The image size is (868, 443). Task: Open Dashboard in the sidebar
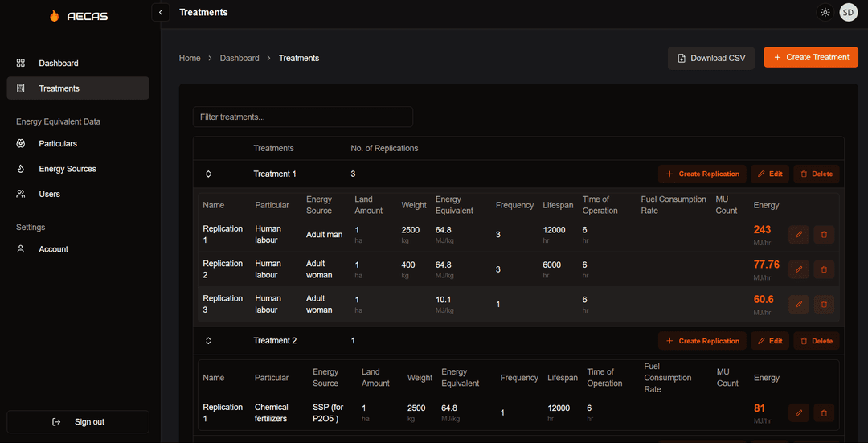tap(59, 63)
